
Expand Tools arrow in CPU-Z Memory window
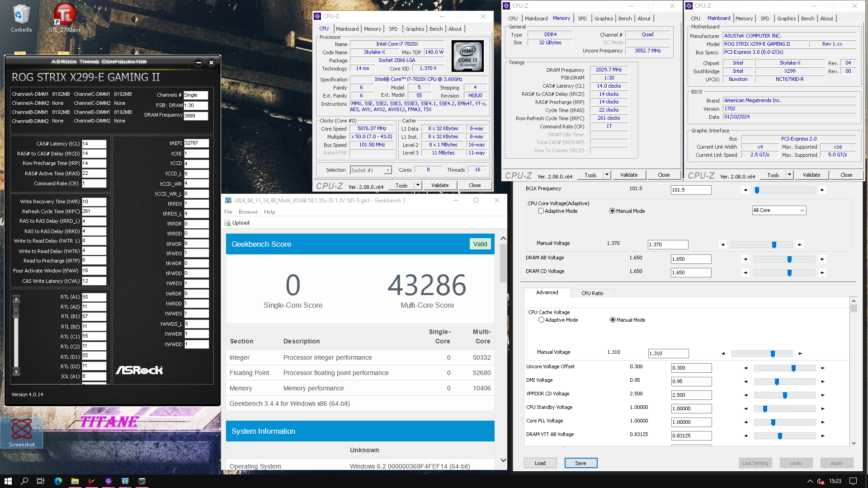(607, 175)
